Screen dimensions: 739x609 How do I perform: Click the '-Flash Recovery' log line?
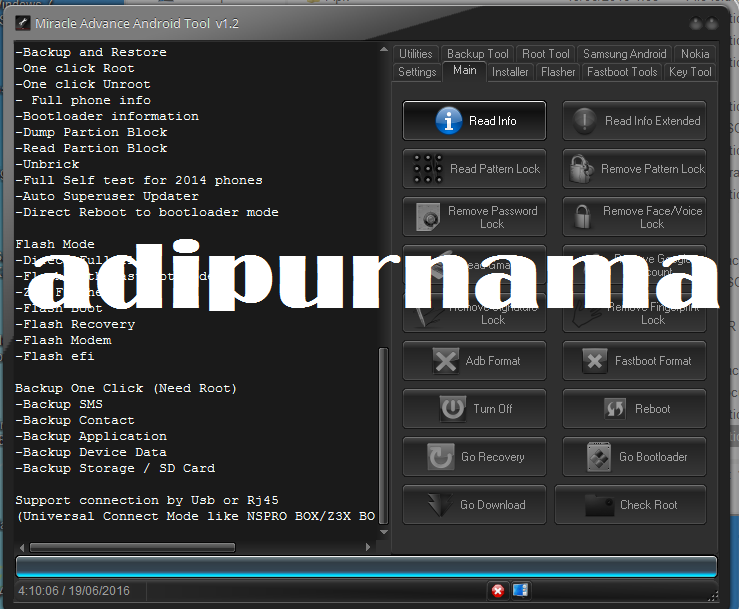coord(75,324)
